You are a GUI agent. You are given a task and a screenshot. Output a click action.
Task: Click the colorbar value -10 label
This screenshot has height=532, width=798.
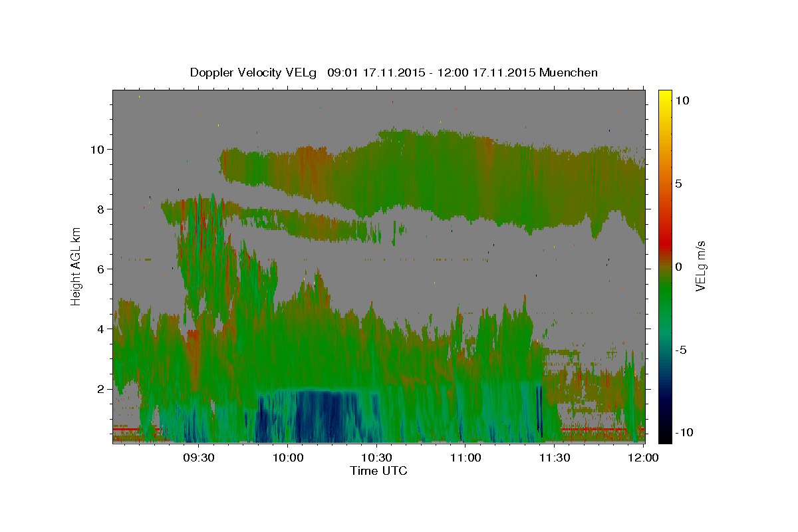click(x=684, y=432)
